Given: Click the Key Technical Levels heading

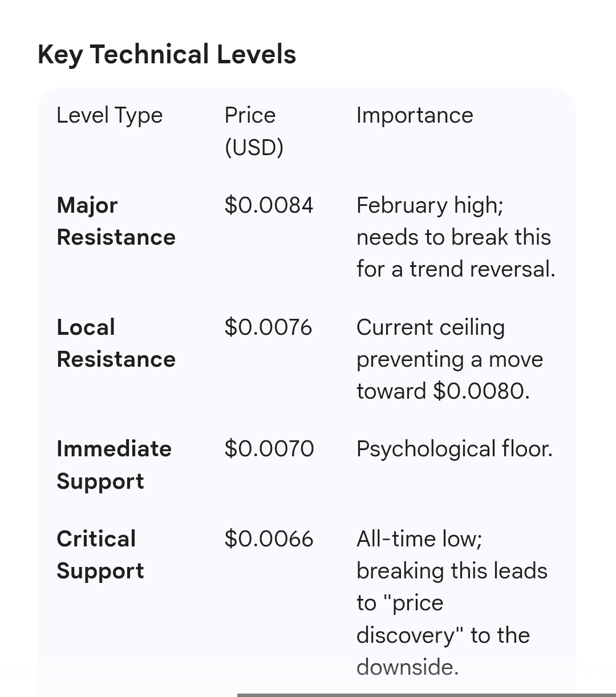Looking at the screenshot, I should [x=167, y=55].
